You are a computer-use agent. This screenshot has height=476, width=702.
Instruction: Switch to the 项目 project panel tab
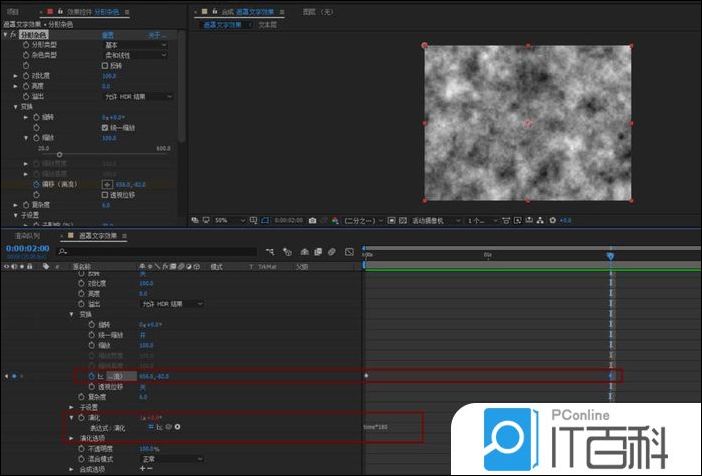coord(13,12)
